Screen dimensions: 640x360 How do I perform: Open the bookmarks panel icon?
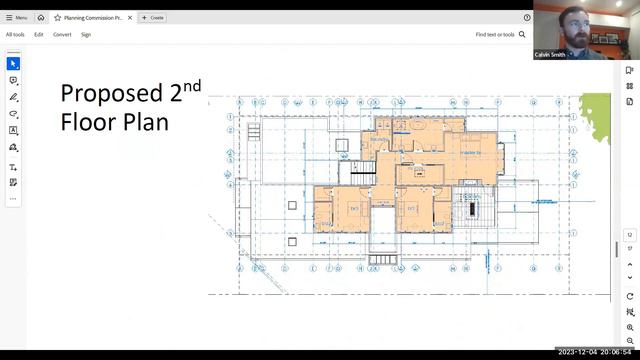[x=629, y=71]
